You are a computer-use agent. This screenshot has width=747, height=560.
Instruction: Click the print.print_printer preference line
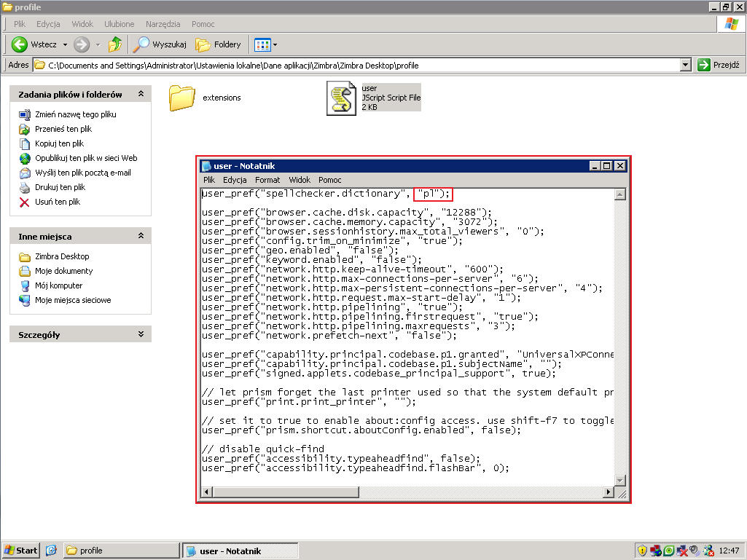tap(309, 402)
